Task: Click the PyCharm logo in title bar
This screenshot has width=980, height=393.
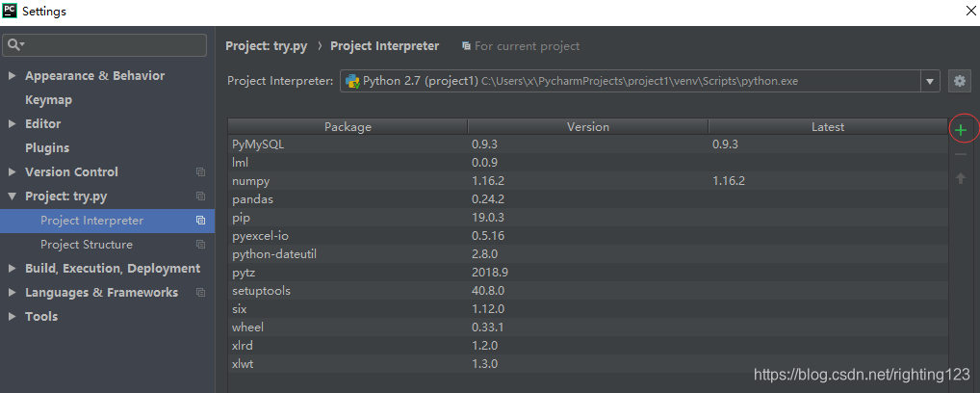Action: tap(10, 11)
